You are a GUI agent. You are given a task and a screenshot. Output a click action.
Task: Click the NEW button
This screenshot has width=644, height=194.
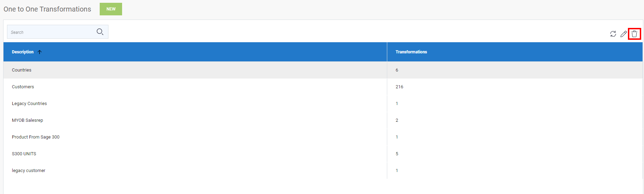[x=111, y=9]
